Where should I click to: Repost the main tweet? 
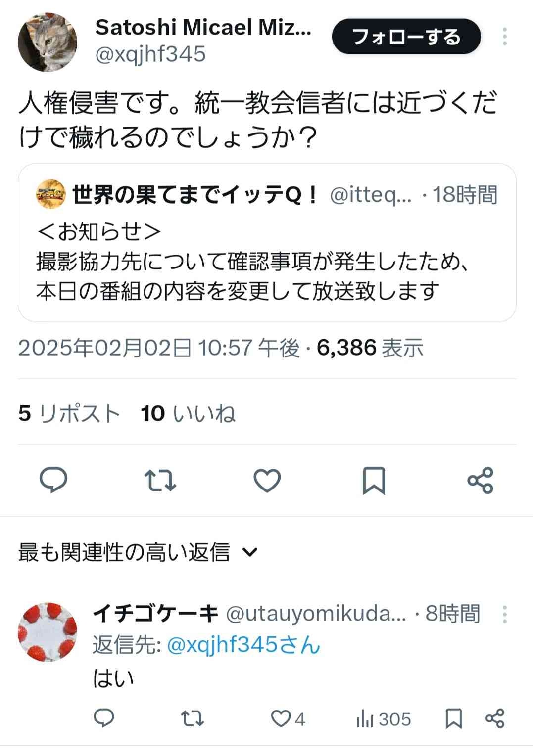coord(160,480)
